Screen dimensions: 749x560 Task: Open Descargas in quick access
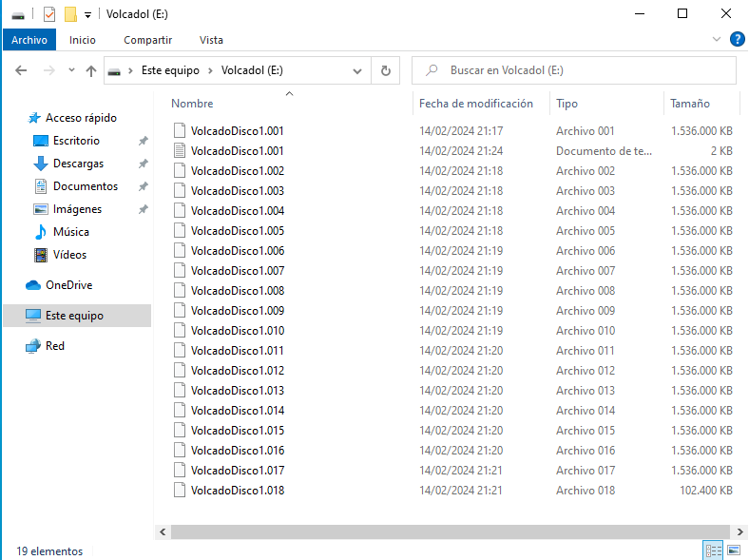pyautogui.click(x=78, y=164)
